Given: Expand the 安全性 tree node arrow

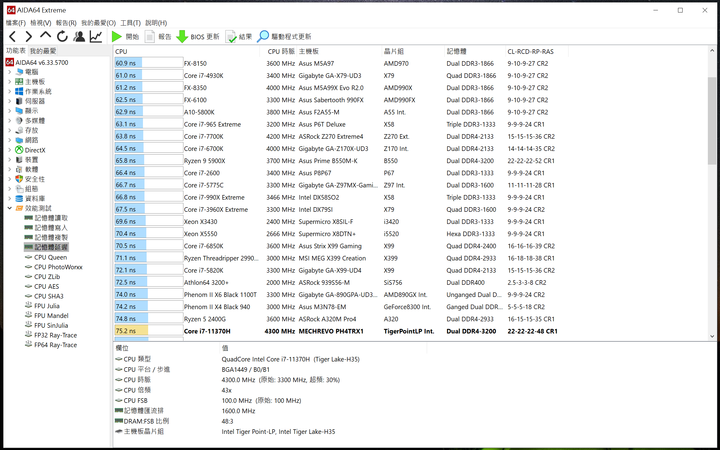Looking at the screenshot, I should [x=10, y=179].
